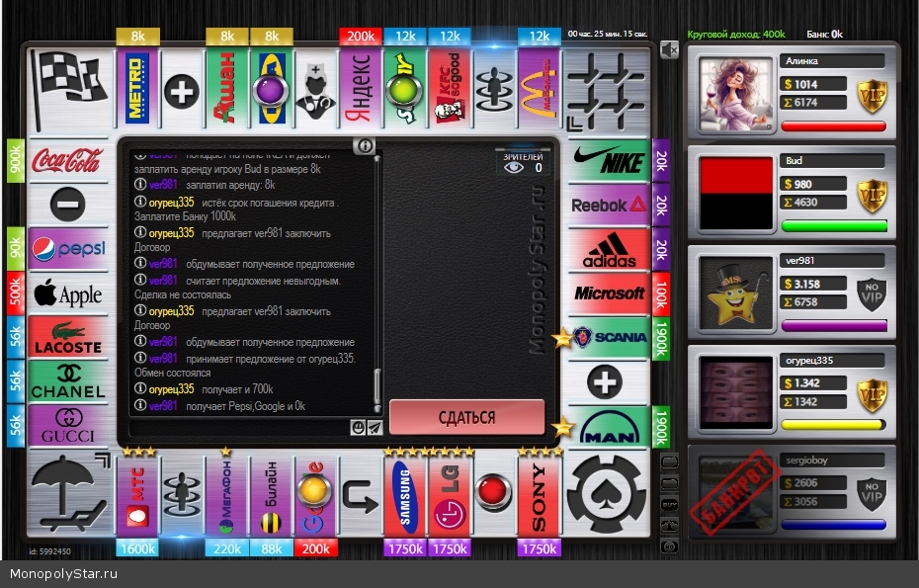The height and width of the screenshot is (588, 919).
Task: Open the emoji picker in the chat box
Action: click(358, 427)
